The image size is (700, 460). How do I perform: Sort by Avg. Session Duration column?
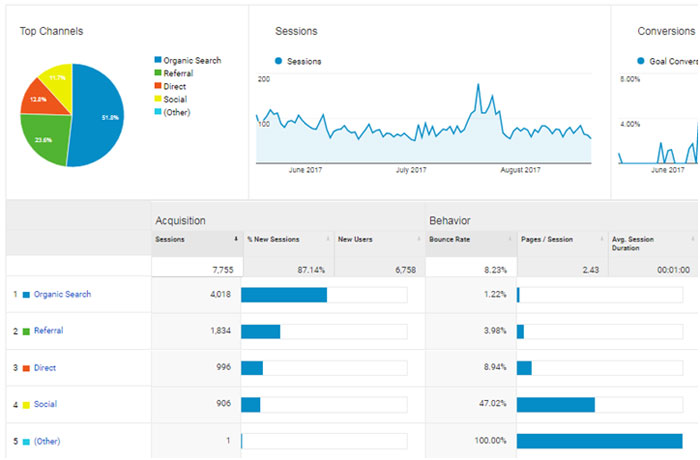pos(653,243)
